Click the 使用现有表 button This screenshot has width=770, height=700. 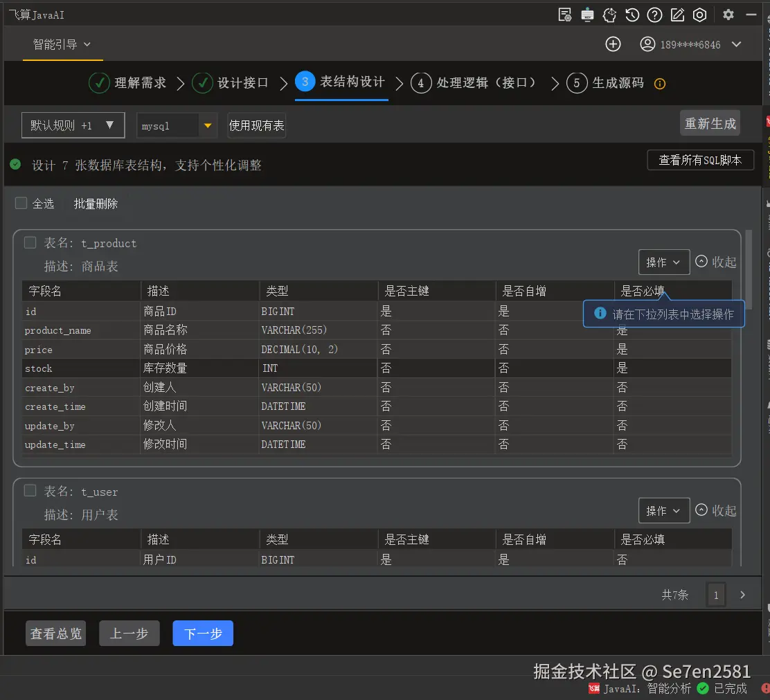pos(256,125)
